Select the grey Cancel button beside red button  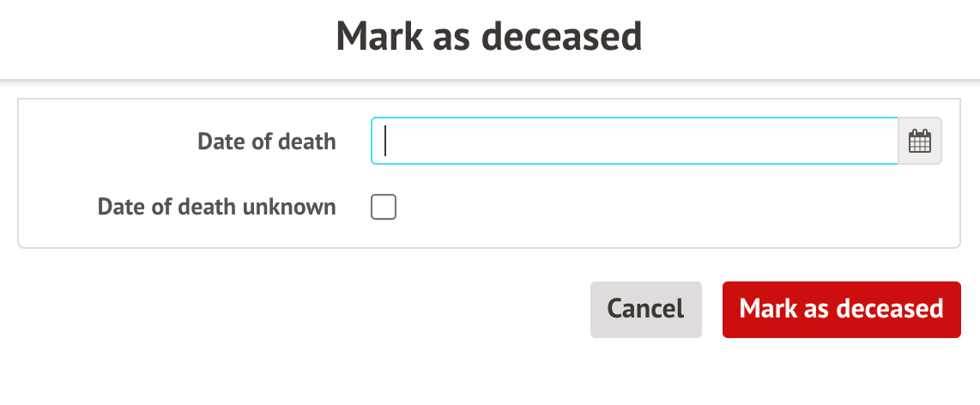coord(645,310)
